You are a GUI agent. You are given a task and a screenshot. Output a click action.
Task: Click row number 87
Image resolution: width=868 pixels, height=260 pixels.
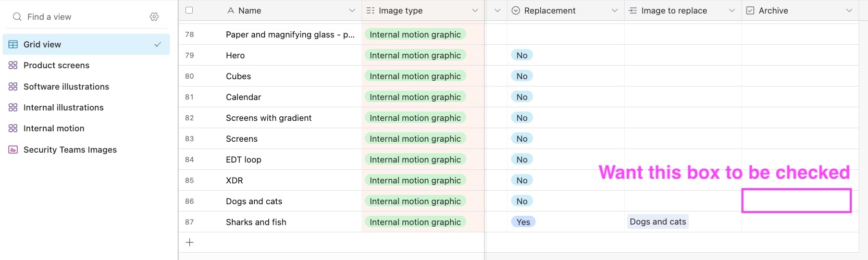(x=190, y=222)
